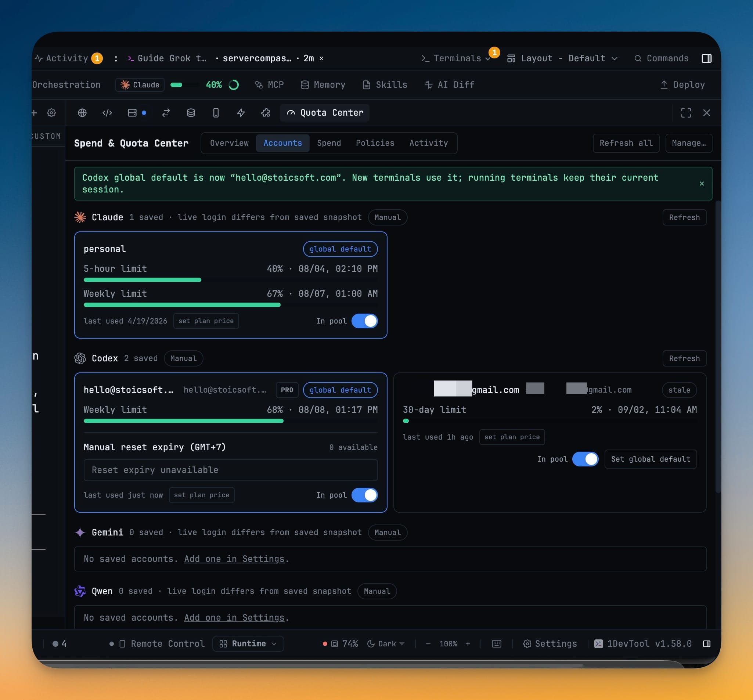The height and width of the screenshot is (700, 753).
Task: Click the panel icon with blue dot
Action: (137, 113)
